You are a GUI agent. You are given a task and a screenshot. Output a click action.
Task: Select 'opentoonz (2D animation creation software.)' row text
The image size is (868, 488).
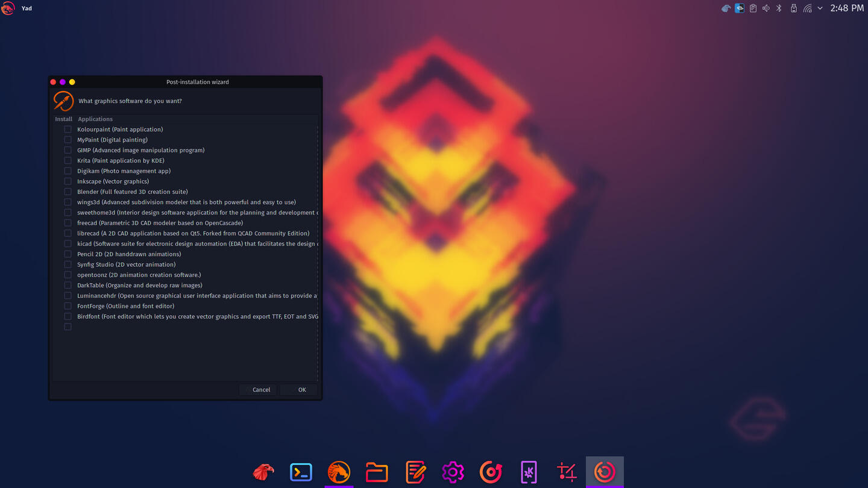[x=139, y=275]
